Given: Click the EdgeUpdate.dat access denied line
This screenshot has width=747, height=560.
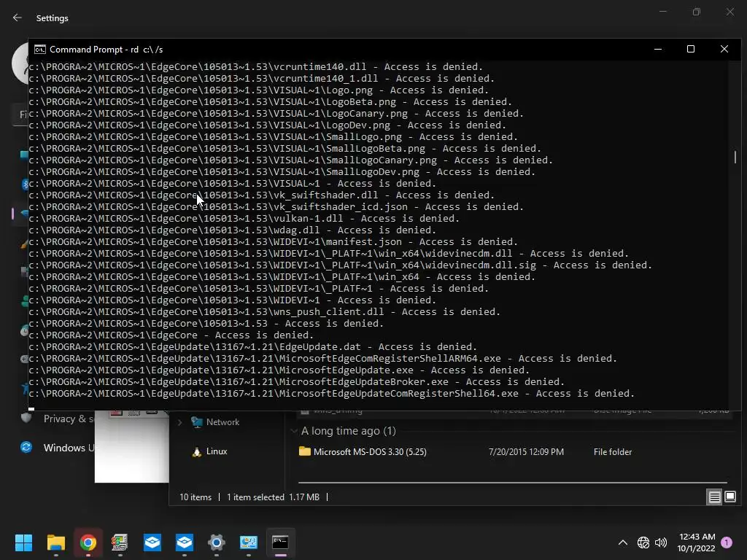Looking at the screenshot, I should click(252, 346).
